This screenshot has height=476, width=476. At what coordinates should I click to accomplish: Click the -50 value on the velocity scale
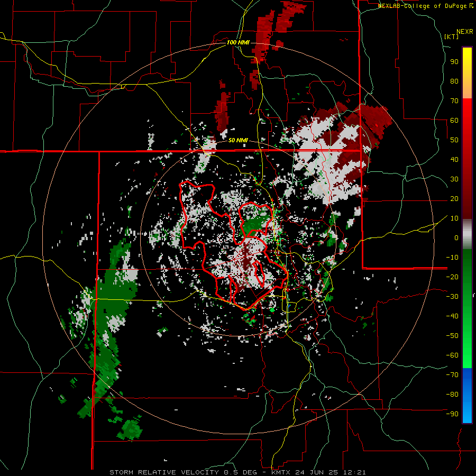(452, 335)
